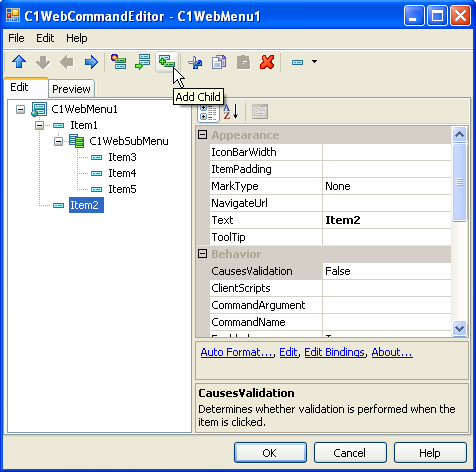Click the Item3 node icon
The width and height of the screenshot is (476, 472).
coord(96,157)
